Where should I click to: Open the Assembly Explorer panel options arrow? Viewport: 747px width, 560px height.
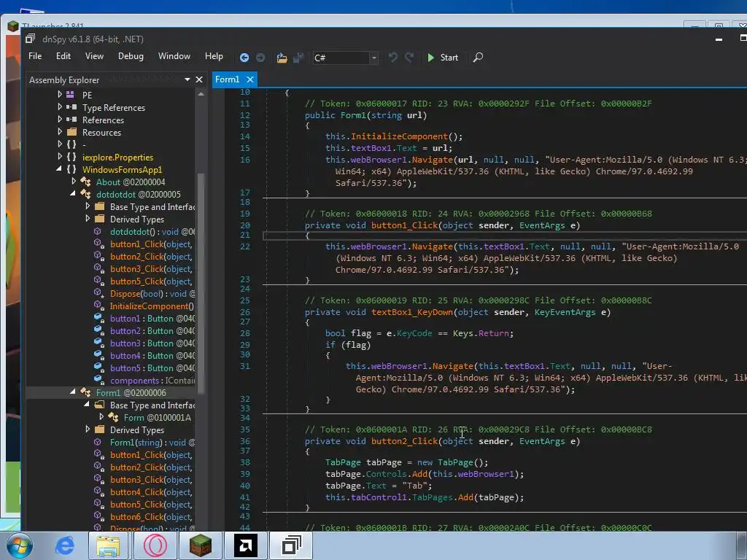pos(187,79)
